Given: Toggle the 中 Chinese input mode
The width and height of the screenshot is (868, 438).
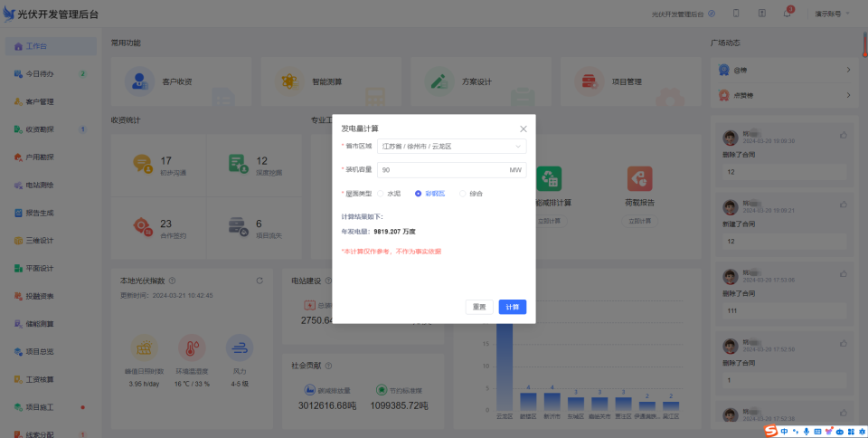Looking at the screenshot, I should [785, 432].
